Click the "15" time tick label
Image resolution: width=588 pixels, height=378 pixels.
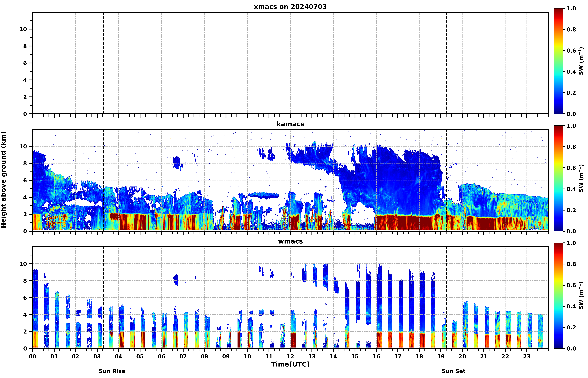coord(355,356)
